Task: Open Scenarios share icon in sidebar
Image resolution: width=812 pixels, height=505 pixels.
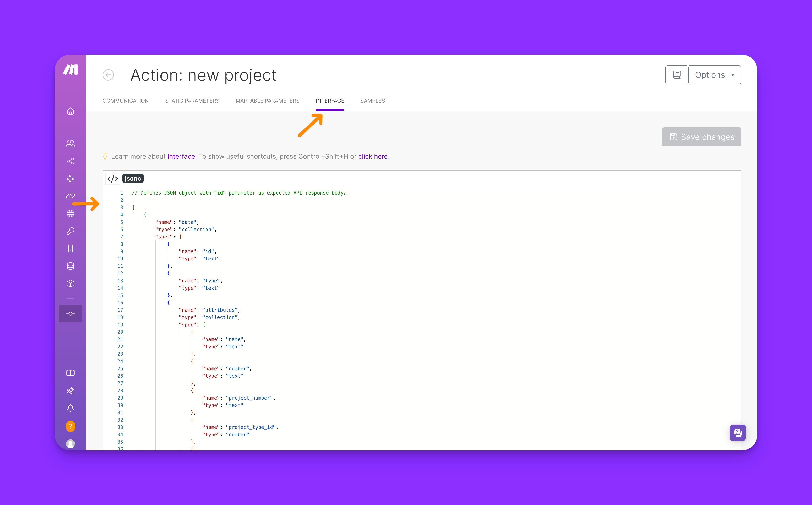Action: [x=70, y=161]
